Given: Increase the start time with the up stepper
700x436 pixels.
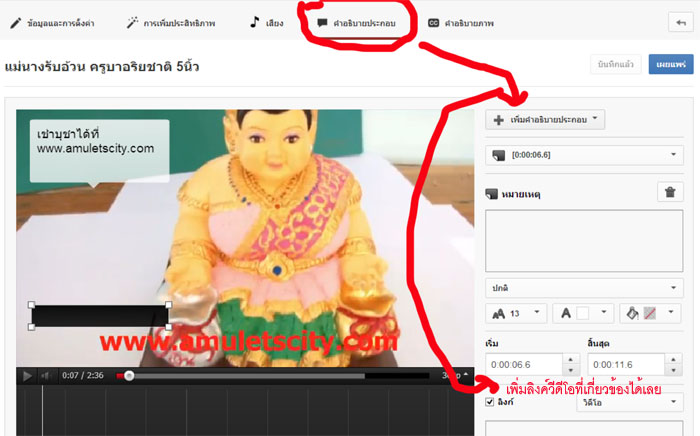Looking at the screenshot, I should 571,359.
